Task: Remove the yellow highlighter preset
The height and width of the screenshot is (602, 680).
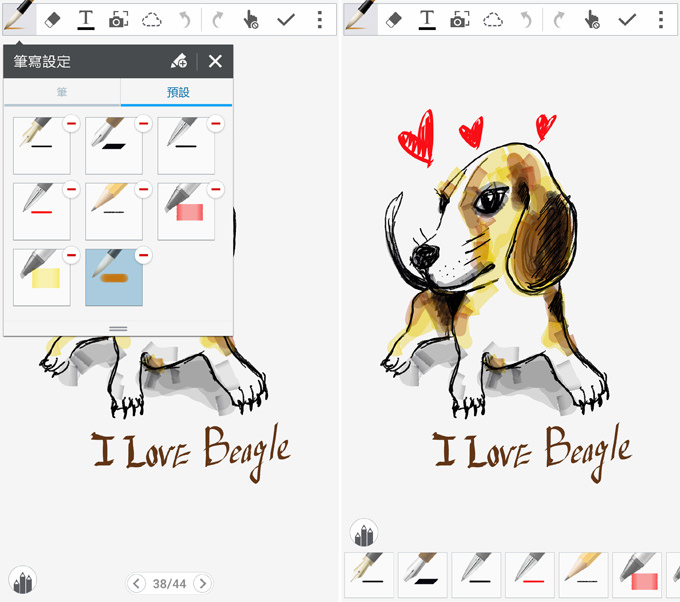Action: point(71,256)
